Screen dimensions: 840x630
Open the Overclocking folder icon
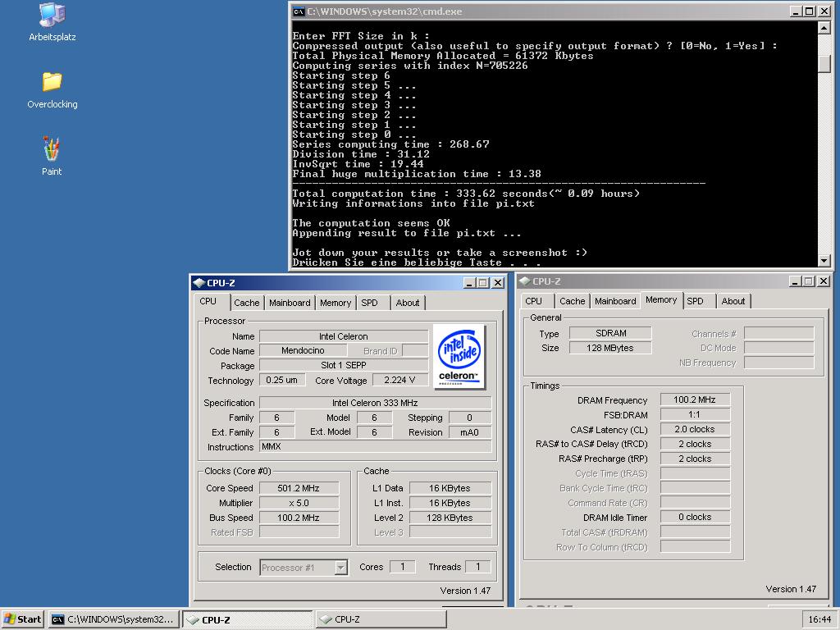tap(52, 89)
